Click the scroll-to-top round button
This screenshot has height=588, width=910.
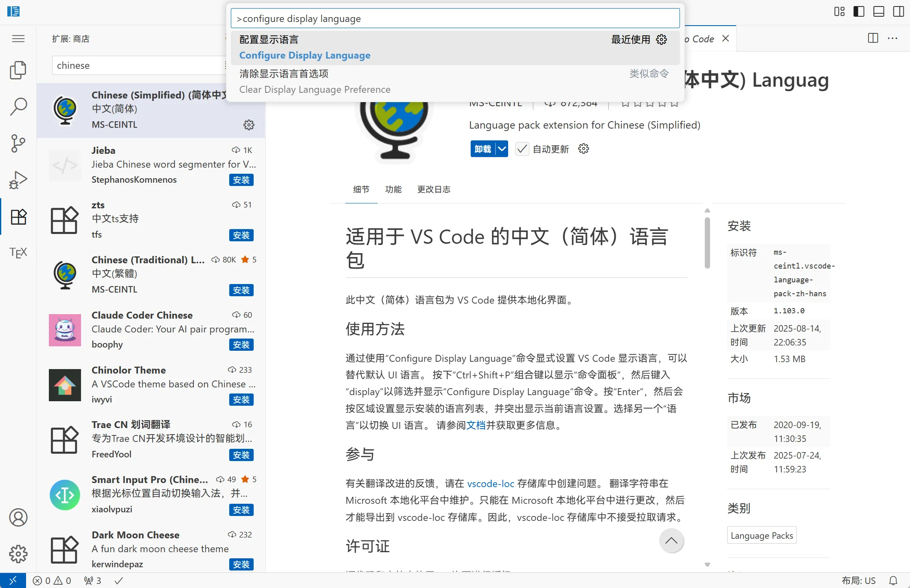coord(671,541)
